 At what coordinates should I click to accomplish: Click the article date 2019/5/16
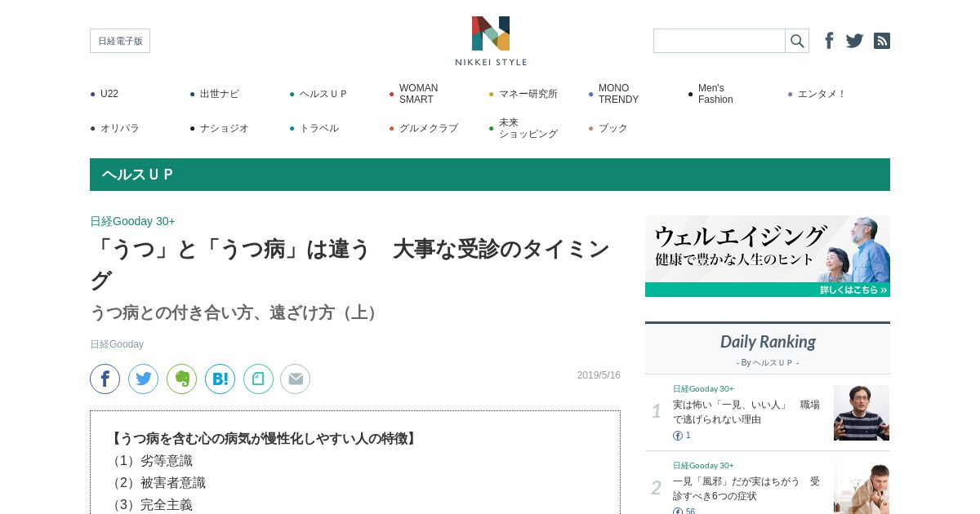pos(599,375)
